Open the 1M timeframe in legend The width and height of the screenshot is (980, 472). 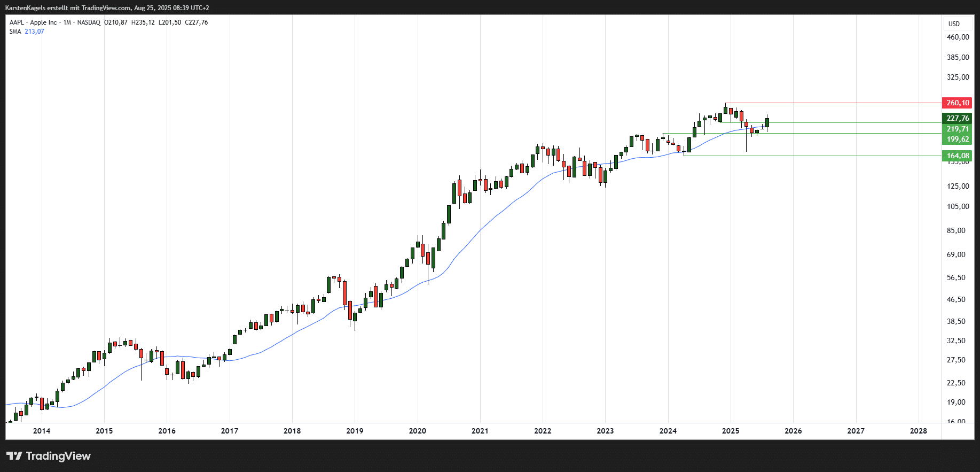pos(67,22)
